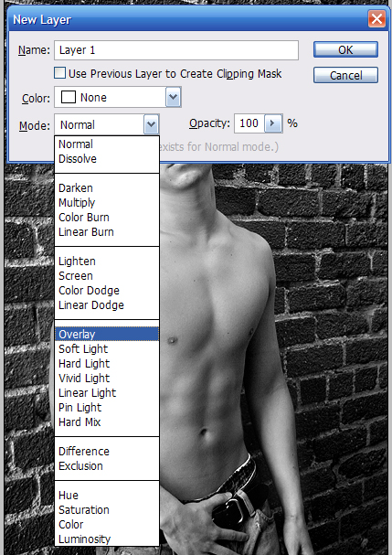Open the Color dropdown arrow

point(174,97)
